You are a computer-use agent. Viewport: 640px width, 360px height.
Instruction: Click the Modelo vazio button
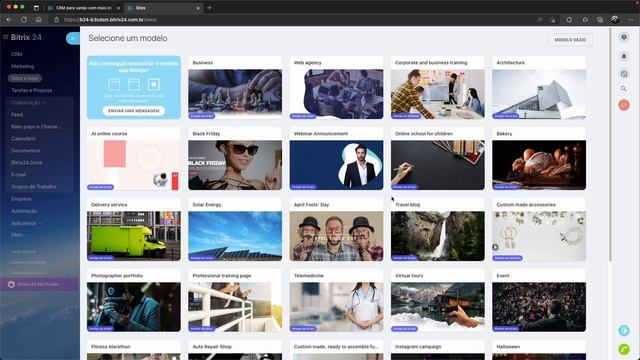coord(570,40)
